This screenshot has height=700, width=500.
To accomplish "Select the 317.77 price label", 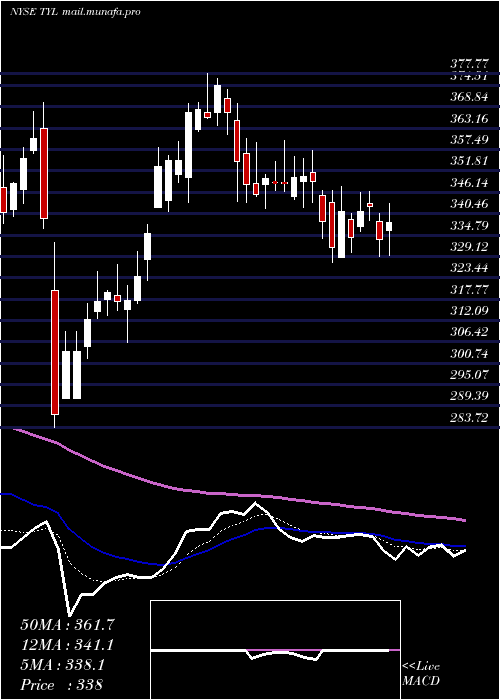I will point(469,290).
